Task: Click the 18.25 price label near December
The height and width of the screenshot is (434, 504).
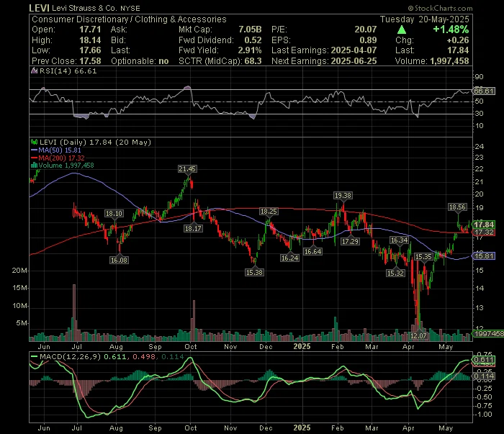Action: point(269,212)
